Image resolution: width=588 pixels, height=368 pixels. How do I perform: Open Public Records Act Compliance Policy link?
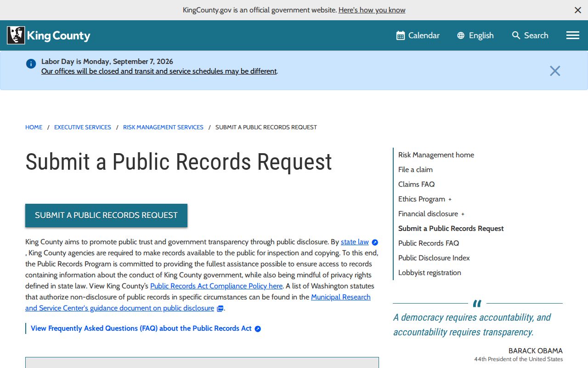(216, 286)
